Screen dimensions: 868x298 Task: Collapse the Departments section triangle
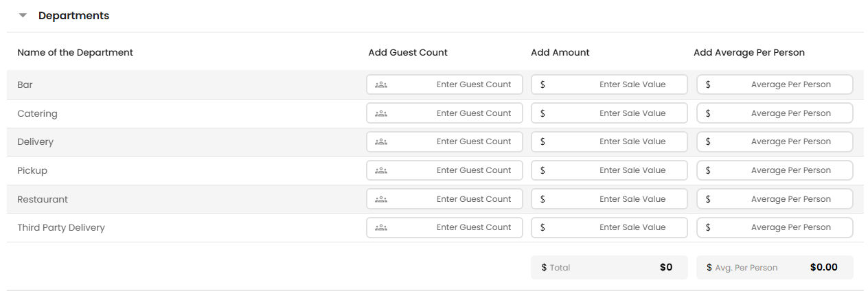coord(23,16)
